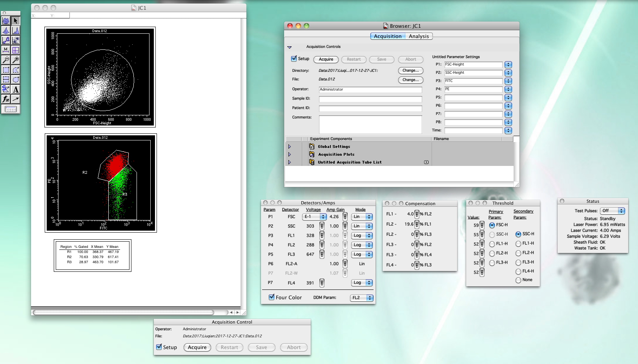Open the expression editor fx tool
This screenshot has width=638, height=364.
point(6,99)
